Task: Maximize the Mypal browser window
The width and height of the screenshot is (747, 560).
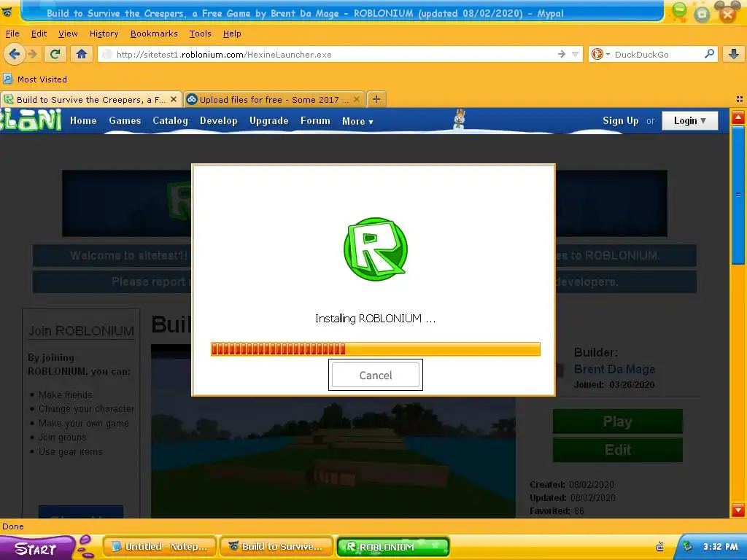Action: point(702,13)
